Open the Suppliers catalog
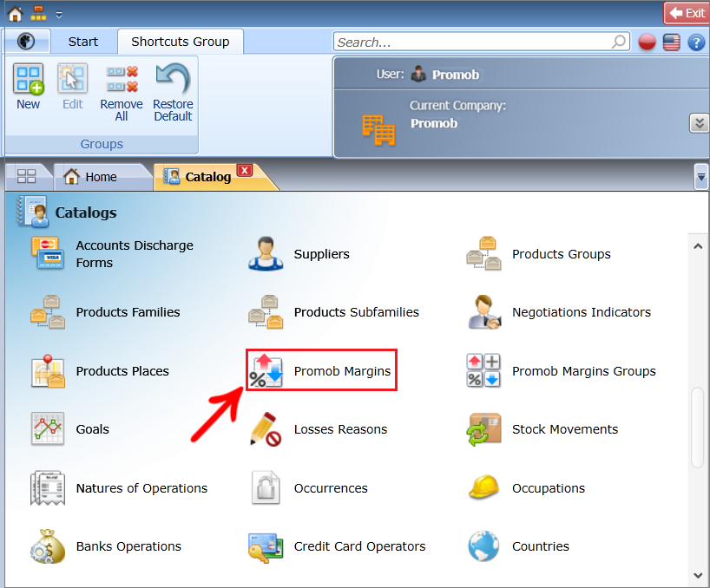This screenshot has height=588, width=710. pos(299,254)
